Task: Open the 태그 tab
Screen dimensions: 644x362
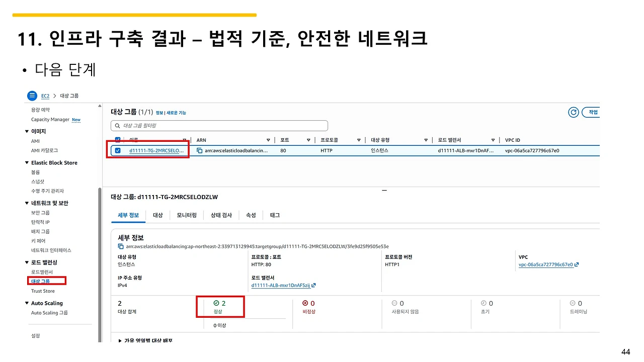Action: tap(275, 215)
